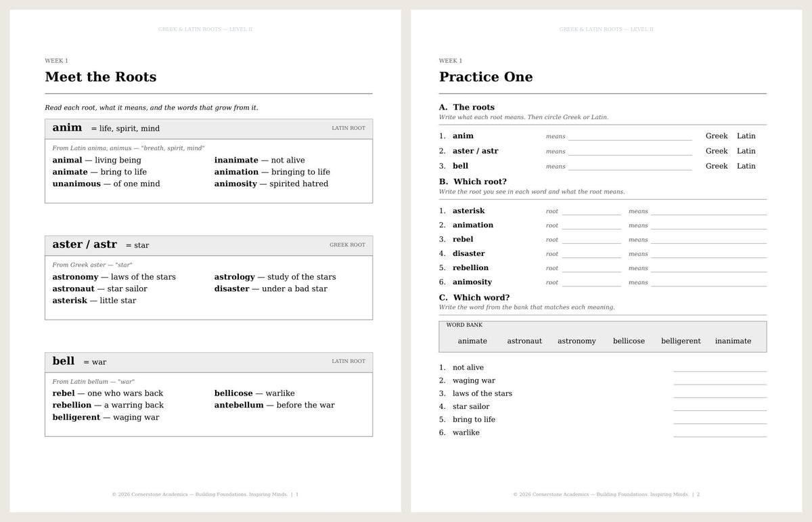Choose 'Latin' beside aster / astr in section A
The width and height of the screenshot is (812, 522).
coord(746,151)
